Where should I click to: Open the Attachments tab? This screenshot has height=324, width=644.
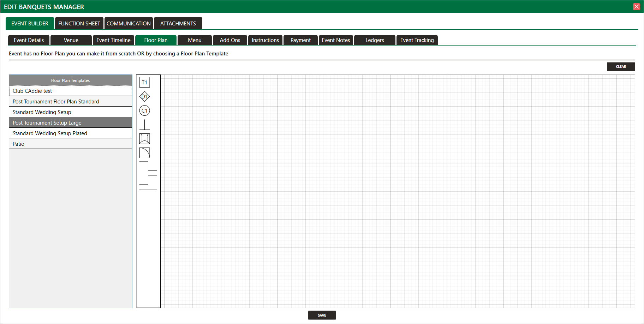[x=178, y=24]
